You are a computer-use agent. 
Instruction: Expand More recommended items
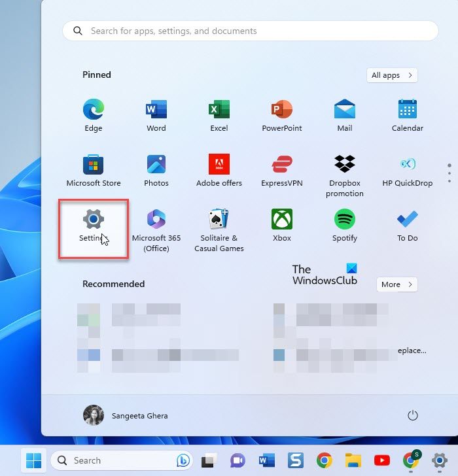click(x=396, y=284)
